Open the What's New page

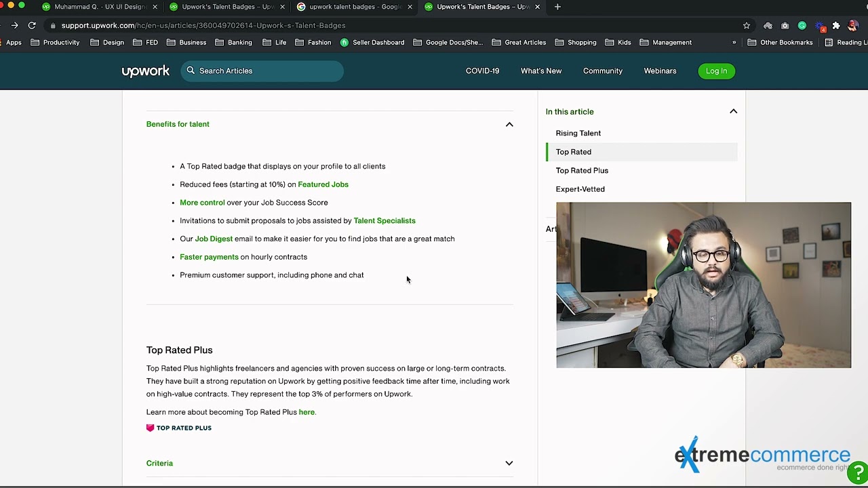coord(541,70)
